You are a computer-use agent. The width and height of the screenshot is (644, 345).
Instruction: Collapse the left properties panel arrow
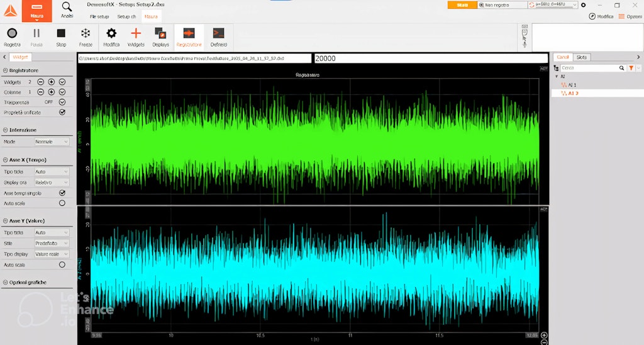pos(4,57)
